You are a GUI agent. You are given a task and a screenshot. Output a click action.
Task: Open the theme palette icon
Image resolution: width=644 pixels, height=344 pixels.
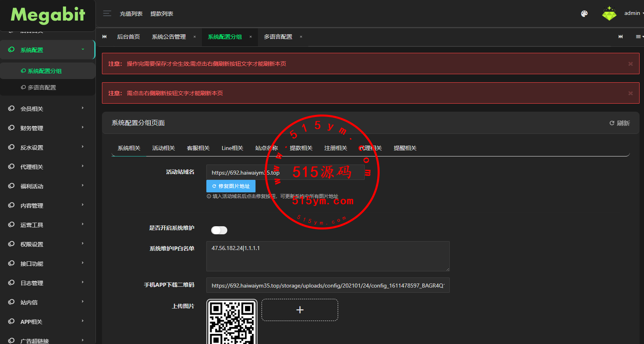click(x=584, y=14)
